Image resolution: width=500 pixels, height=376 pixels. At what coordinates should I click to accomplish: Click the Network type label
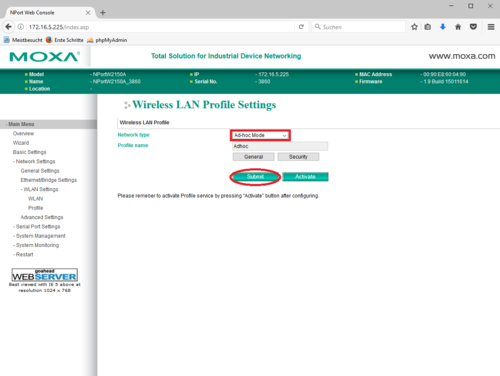click(133, 135)
